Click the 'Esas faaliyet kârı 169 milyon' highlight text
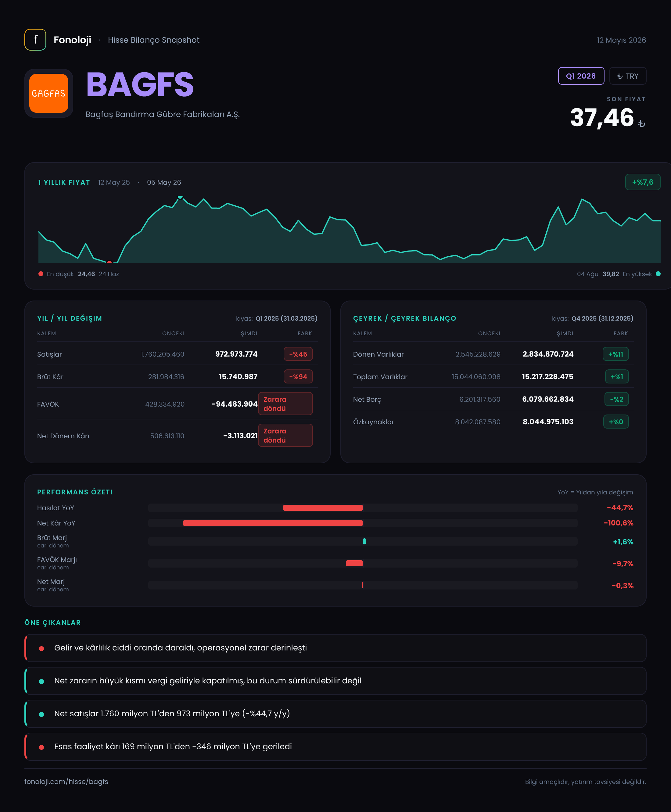This screenshot has height=812, width=671. 173,746
